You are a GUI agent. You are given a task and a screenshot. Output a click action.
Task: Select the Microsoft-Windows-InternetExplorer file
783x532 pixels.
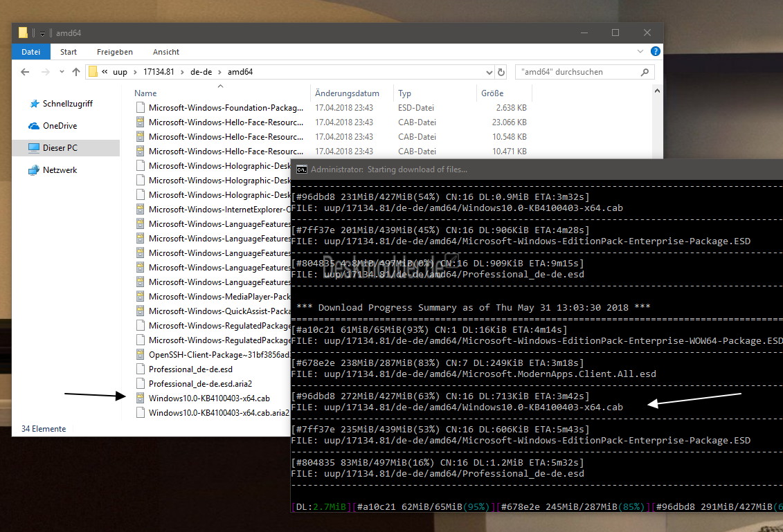[219, 210]
